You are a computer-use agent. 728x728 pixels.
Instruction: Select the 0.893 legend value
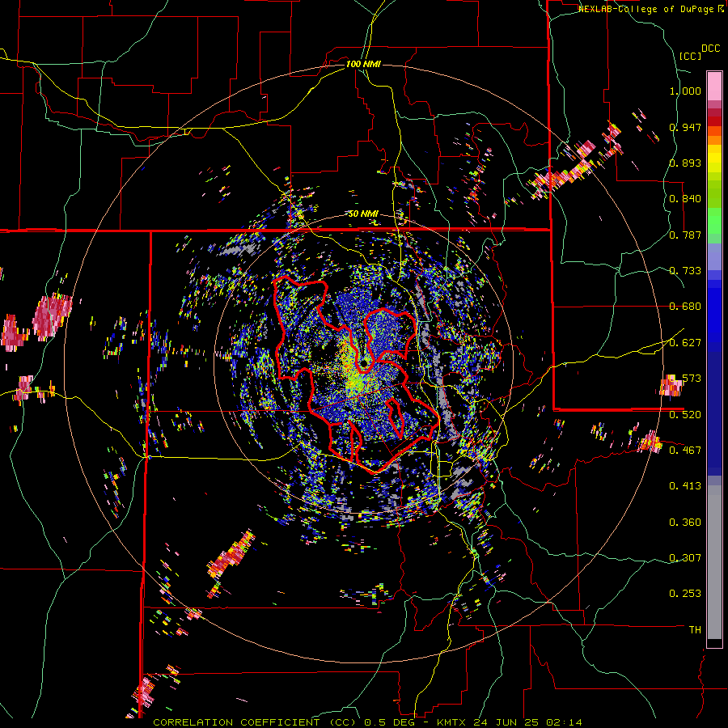tap(685, 163)
